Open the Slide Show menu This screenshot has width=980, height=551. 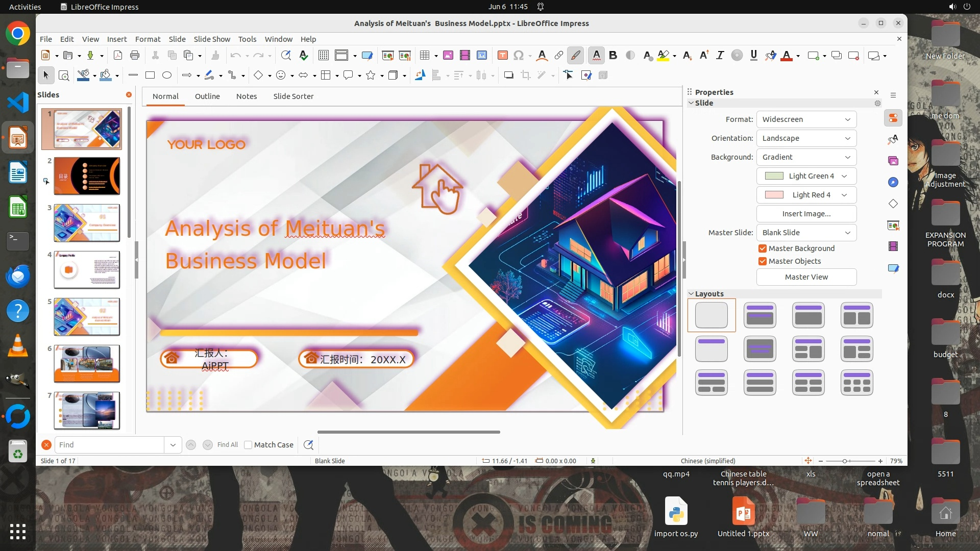pos(212,39)
